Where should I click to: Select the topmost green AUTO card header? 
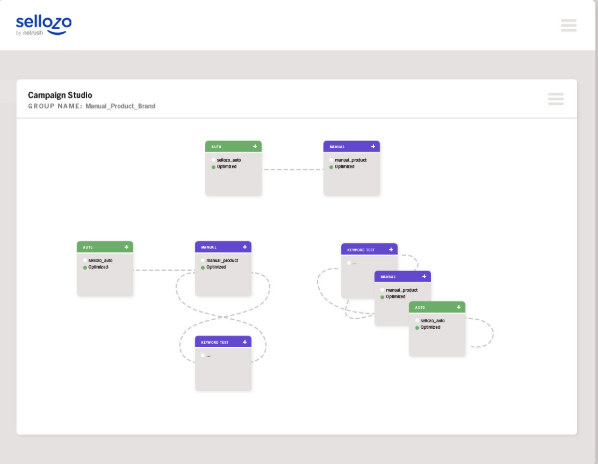233,146
